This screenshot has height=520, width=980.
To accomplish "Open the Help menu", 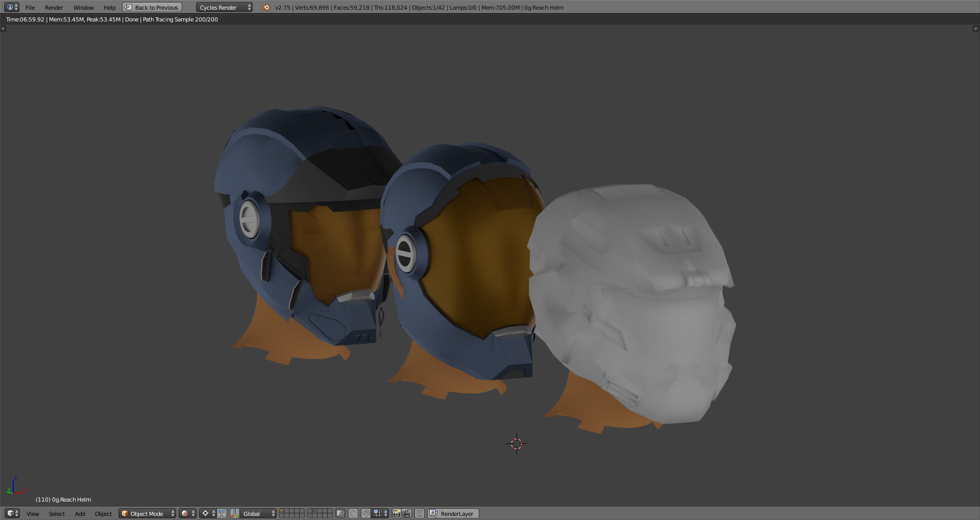I will 109,8.
